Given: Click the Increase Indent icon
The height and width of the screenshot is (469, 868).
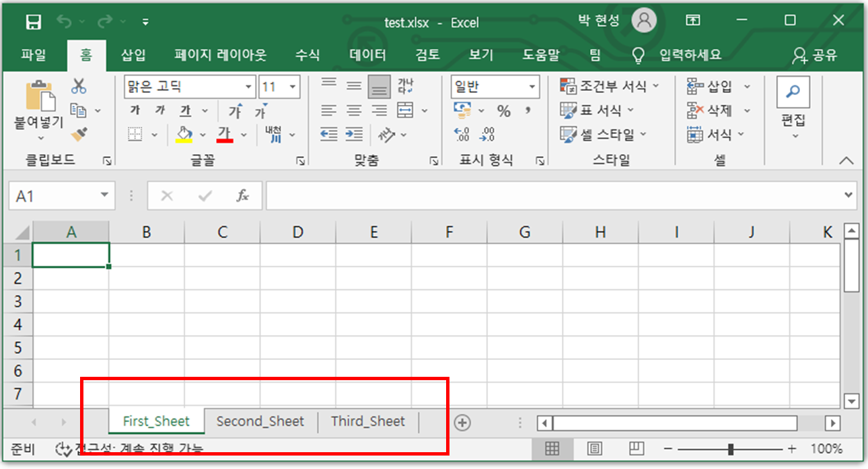Looking at the screenshot, I should coord(354,135).
